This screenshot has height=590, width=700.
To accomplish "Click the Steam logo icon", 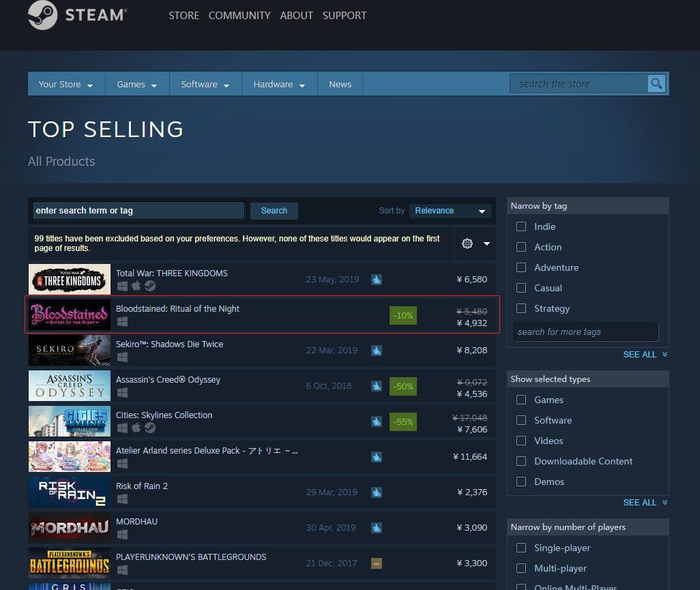I will pos(43,15).
